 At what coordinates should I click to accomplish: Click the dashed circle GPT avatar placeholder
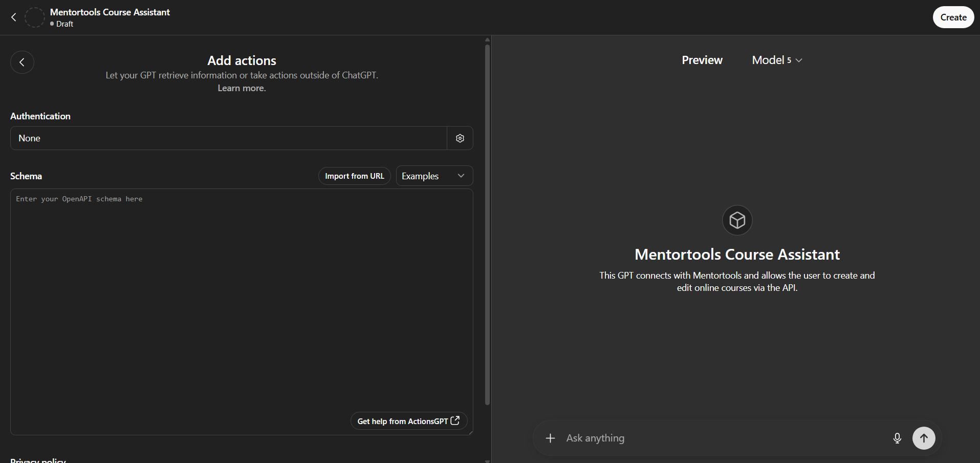[x=35, y=17]
